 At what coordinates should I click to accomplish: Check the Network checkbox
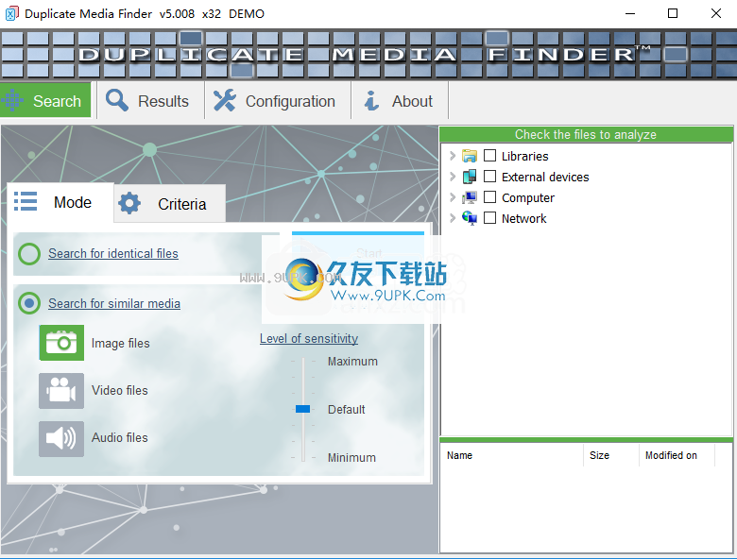489,217
